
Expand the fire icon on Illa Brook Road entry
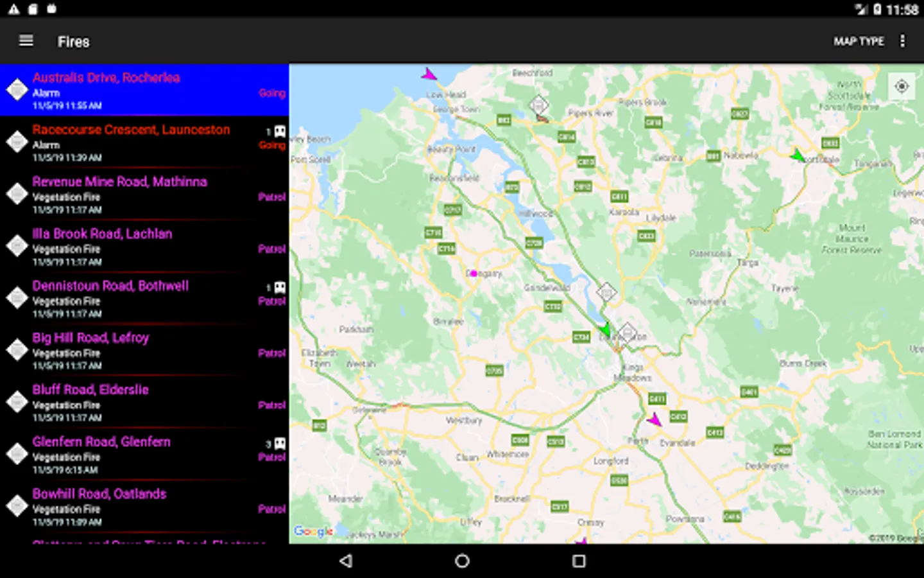17,246
